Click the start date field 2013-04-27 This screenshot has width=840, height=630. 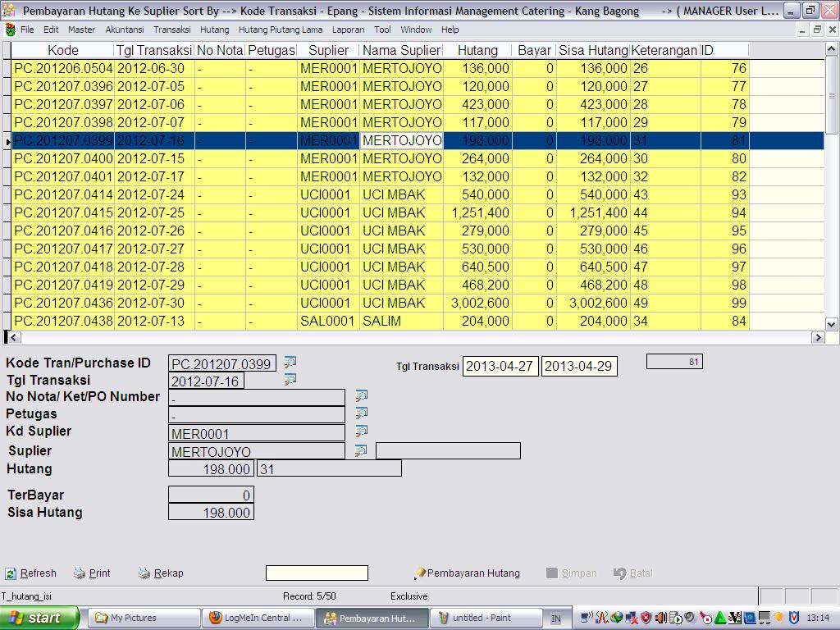(x=500, y=366)
